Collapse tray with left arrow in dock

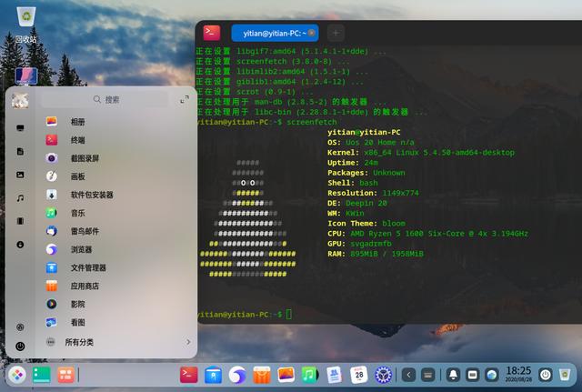coord(408,375)
